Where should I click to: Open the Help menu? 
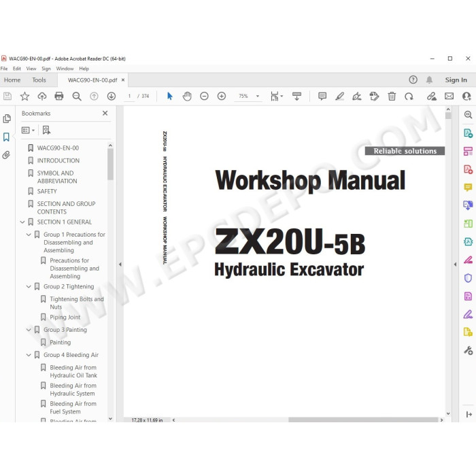coord(84,69)
